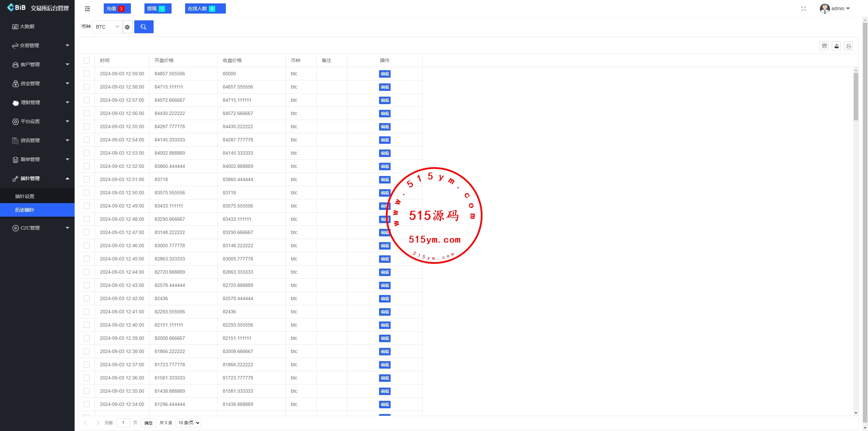The height and width of the screenshot is (431, 868).
Task: Check the select-all header checkbox
Action: point(86,60)
